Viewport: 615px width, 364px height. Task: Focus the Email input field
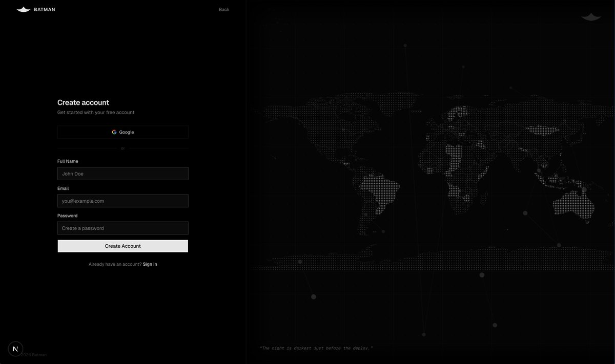123,201
